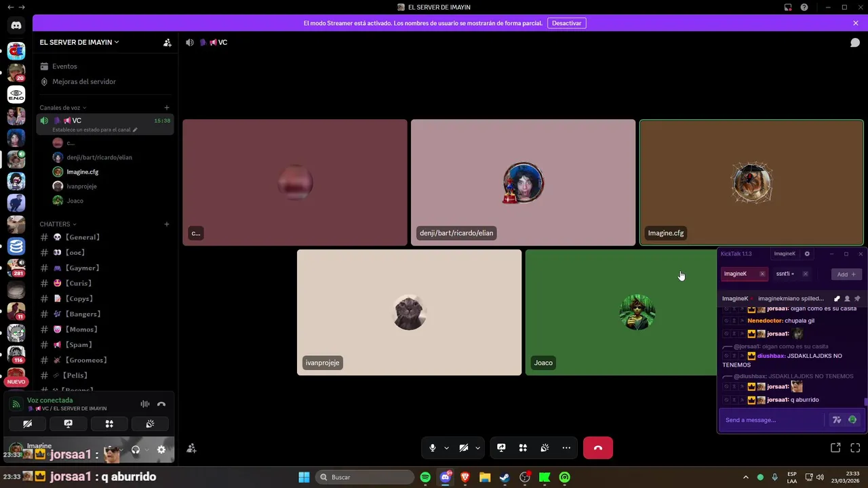Viewport: 868px width, 488px height.
Task: Focus the ivanprojeje video tile
Action: coord(410,312)
